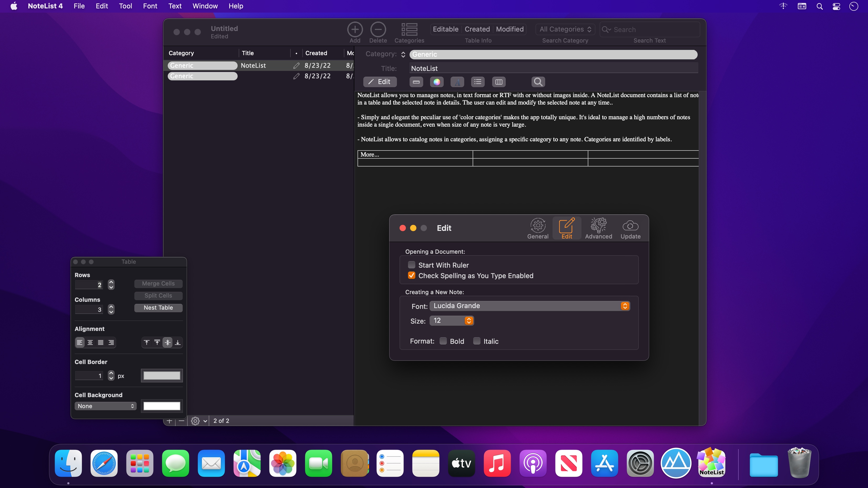Screen dimensions: 868x488
Task: Set vertical alignment to top in Table panel
Action: (x=147, y=342)
